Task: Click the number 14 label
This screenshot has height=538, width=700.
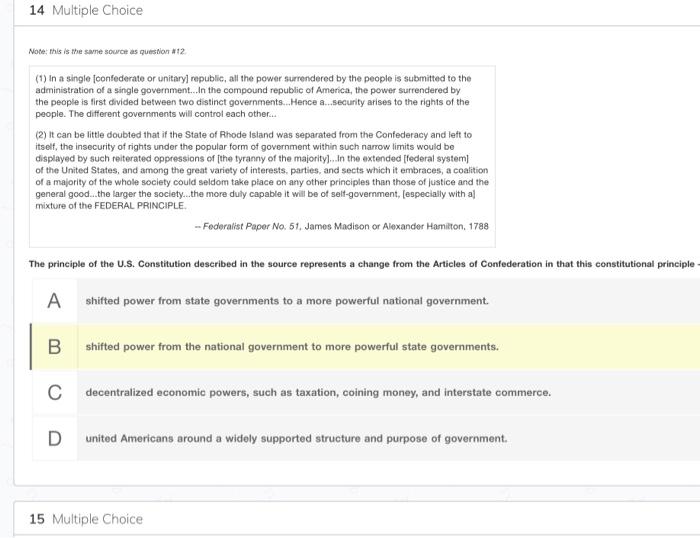Action: pyautogui.click(x=37, y=10)
